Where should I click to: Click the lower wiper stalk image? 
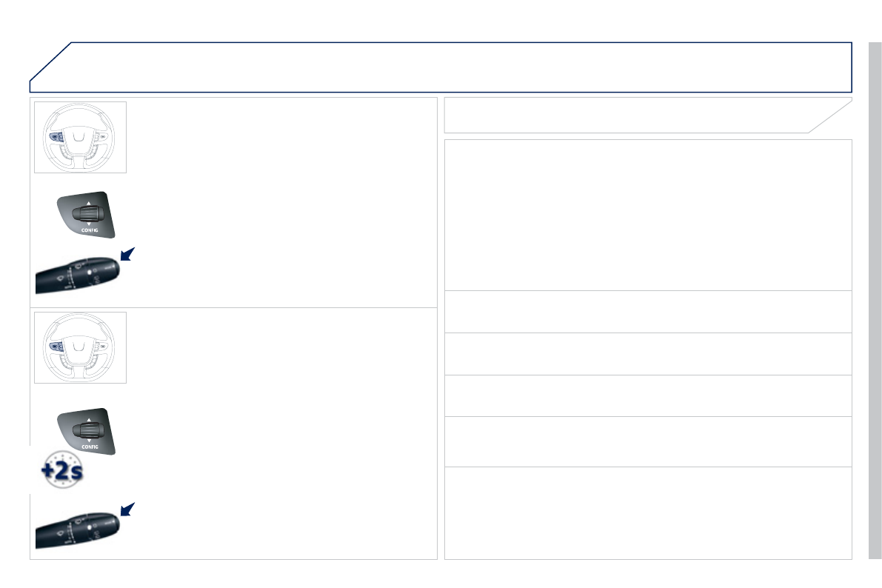(78, 529)
